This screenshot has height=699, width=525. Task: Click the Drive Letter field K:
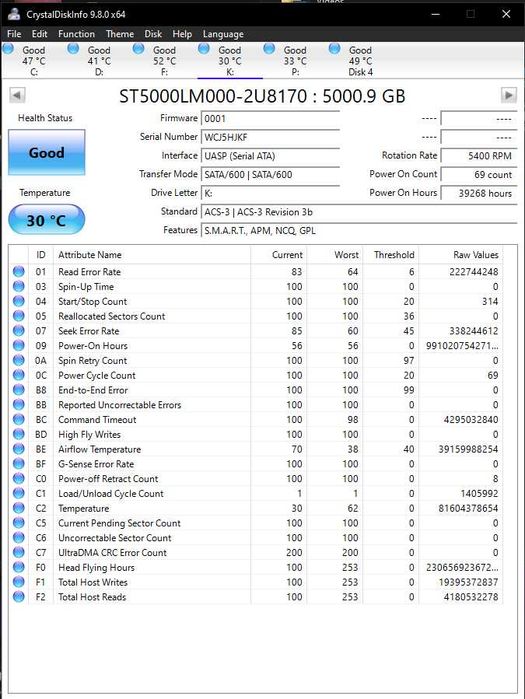271,193
